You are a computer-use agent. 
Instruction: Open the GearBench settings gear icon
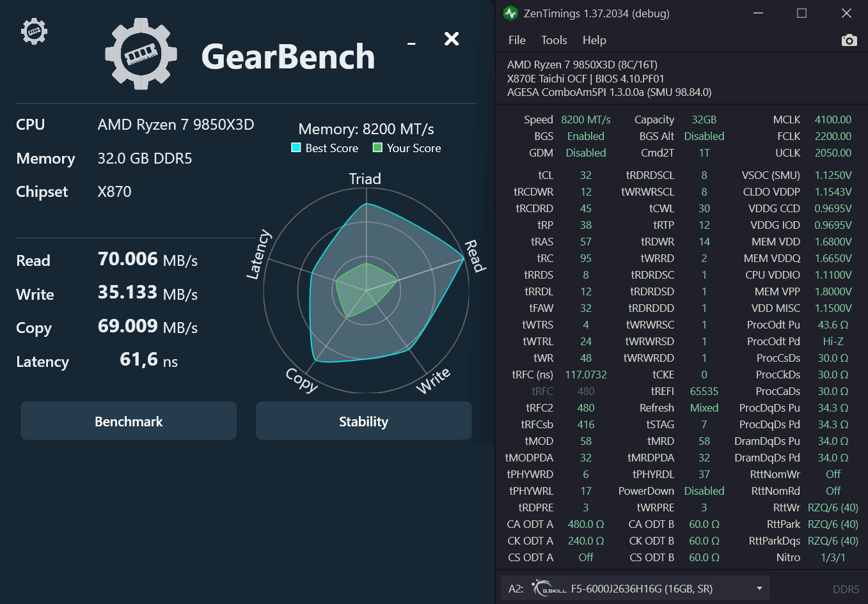33,31
